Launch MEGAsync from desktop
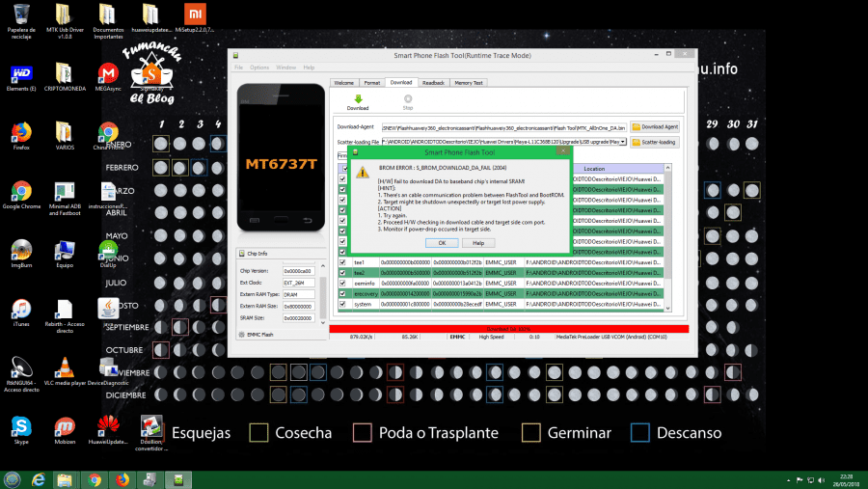The width and height of the screenshot is (868, 489). 108,77
